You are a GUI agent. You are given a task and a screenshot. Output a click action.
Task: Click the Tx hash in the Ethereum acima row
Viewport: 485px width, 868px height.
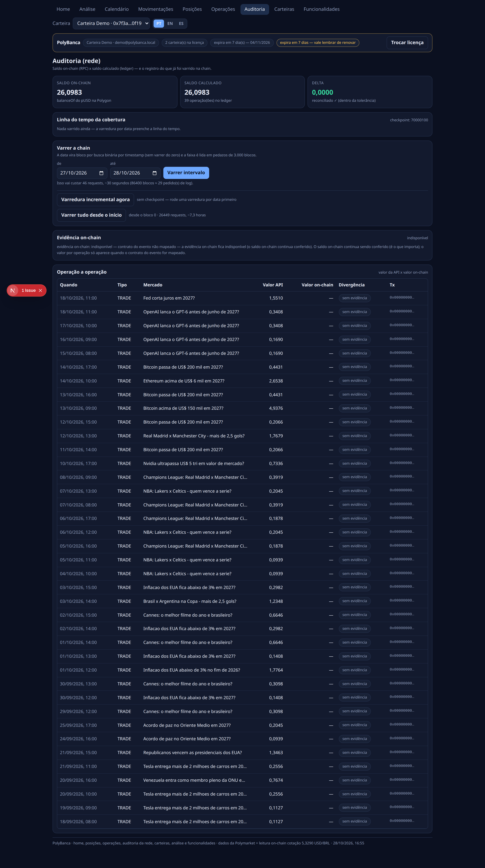(x=402, y=380)
